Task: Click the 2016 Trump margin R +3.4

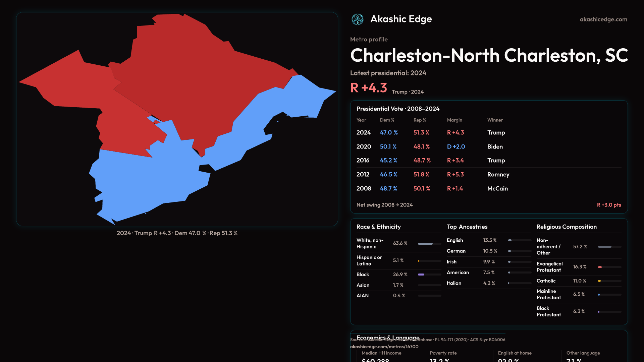Action: point(455,161)
